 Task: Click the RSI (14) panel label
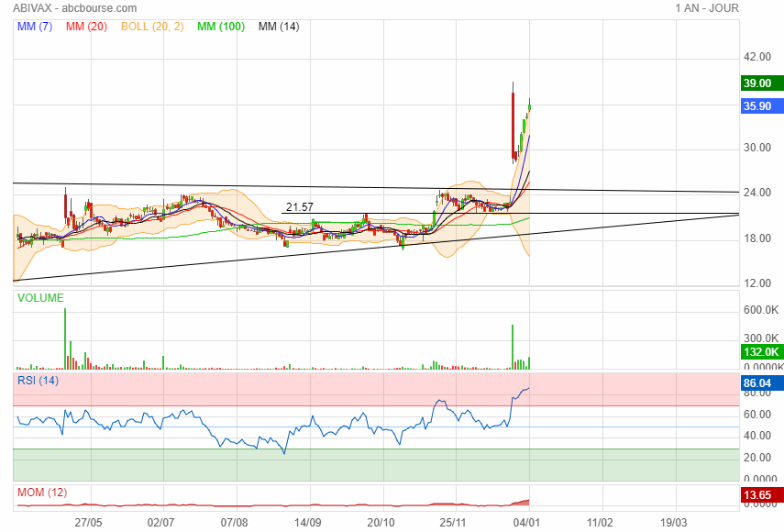[x=38, y=381]
